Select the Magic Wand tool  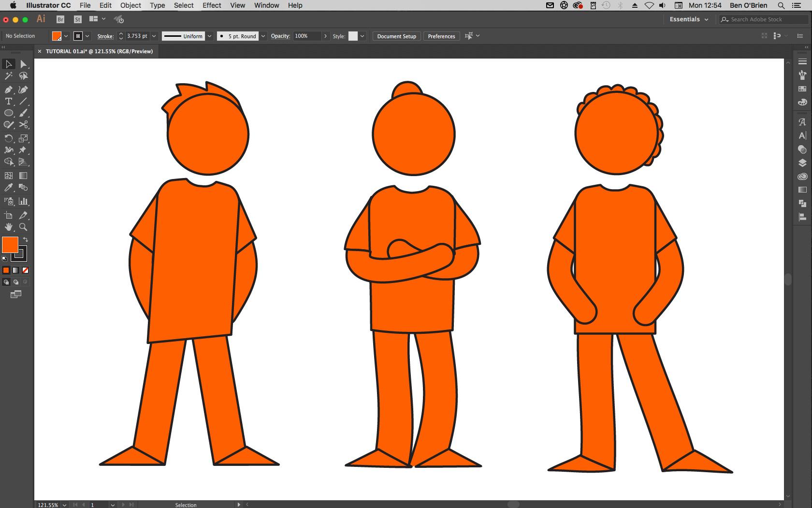[8, 76]
